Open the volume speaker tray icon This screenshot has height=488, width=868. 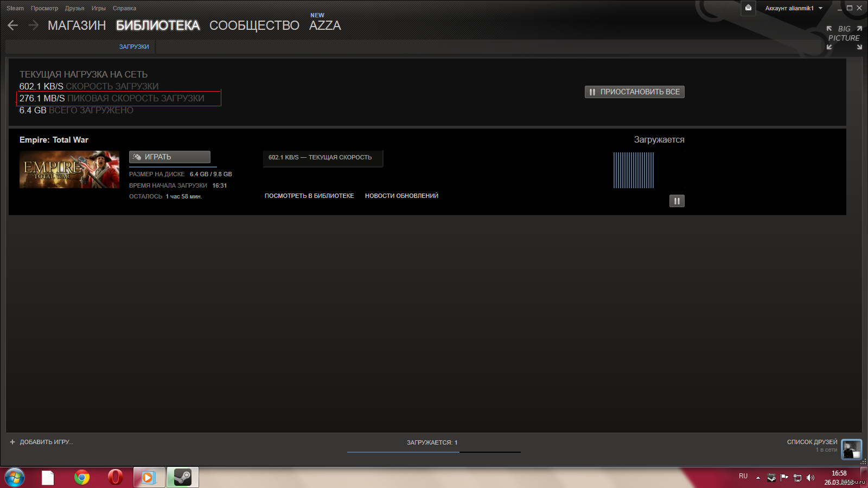click(810, 478)
